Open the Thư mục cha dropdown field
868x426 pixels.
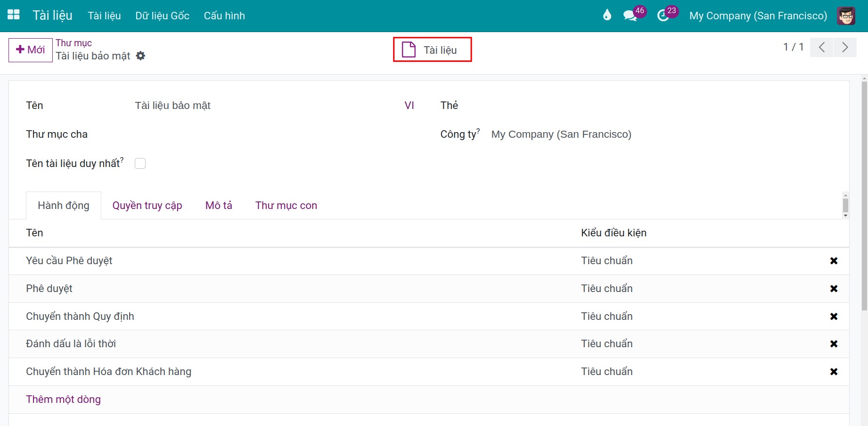(273, 134)
